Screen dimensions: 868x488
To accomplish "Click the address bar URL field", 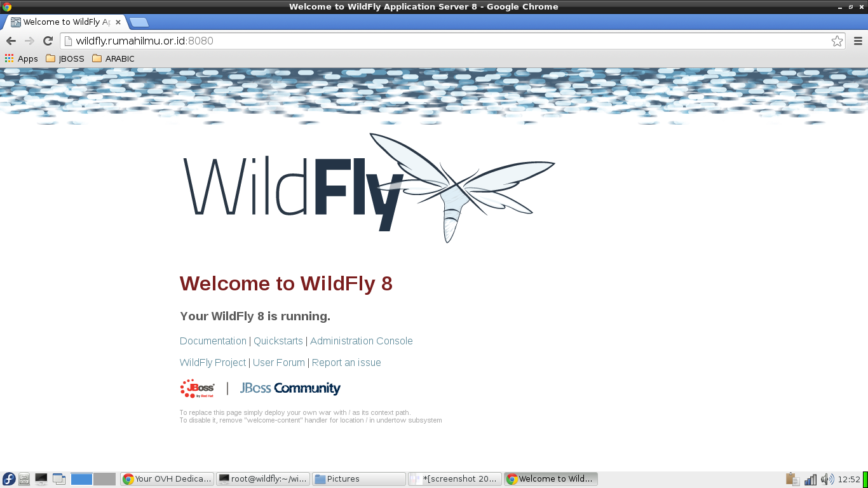I will pos(445,41).
